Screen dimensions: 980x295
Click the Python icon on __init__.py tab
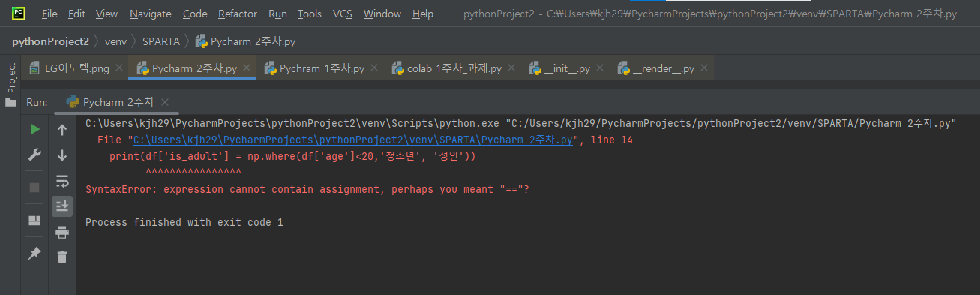[x=535, y=68]
